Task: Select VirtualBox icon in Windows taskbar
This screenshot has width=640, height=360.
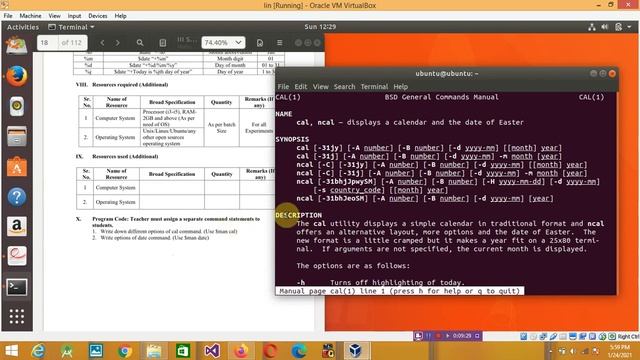Action: [355, 351]
